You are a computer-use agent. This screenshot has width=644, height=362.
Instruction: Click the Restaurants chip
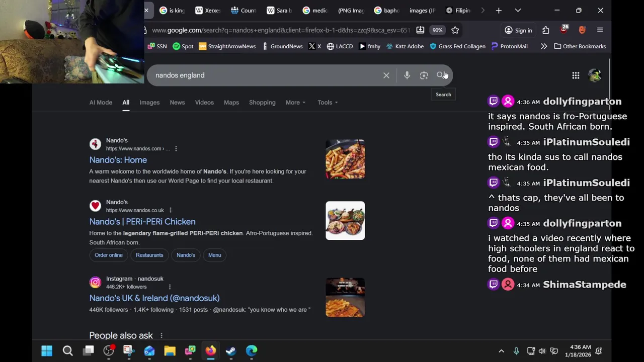(149, 255)
